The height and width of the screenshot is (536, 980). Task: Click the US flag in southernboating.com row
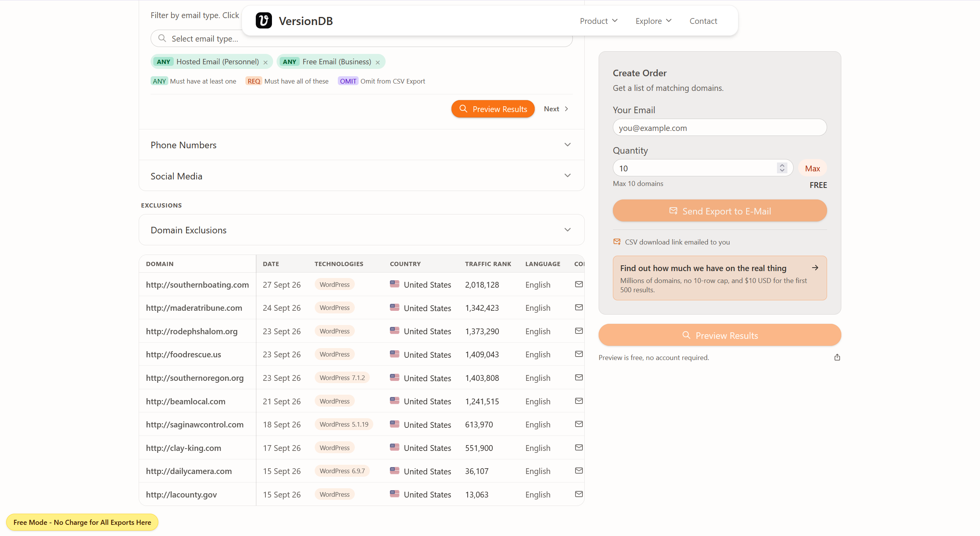pyautogui.click(x=394, y=284)
